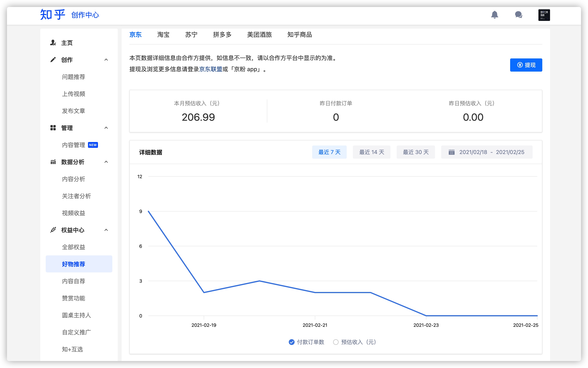Click the 数据分析 chart icon
This screenshot has width=588, height=368.
[53, 162]
